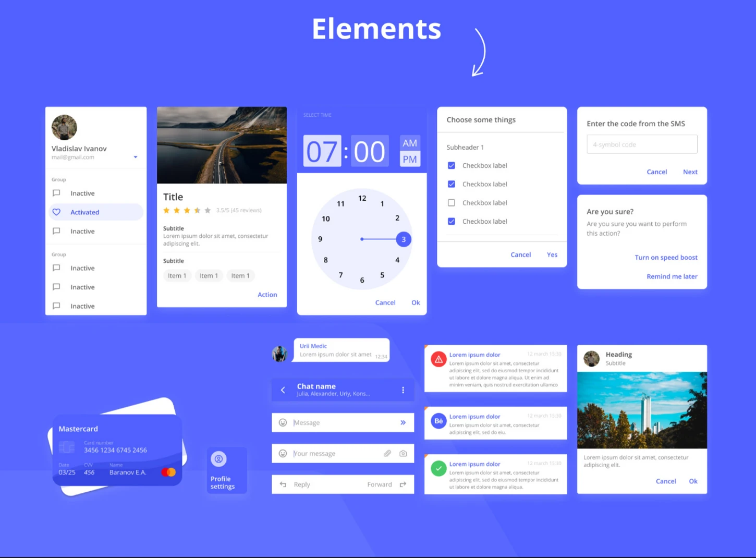Viewport: 756px width, 558px height.
Task: Open the three-dot menu in Chat name header
Action: point(403,390)
